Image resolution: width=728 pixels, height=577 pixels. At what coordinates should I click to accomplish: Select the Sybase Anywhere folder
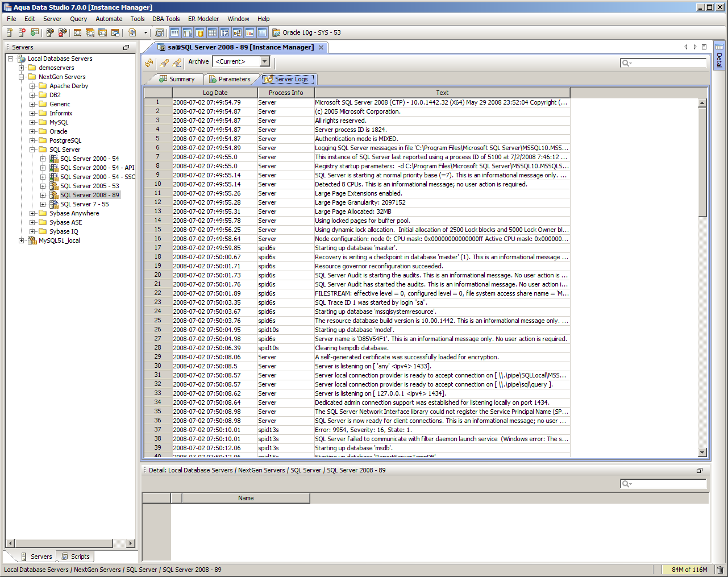74,213
